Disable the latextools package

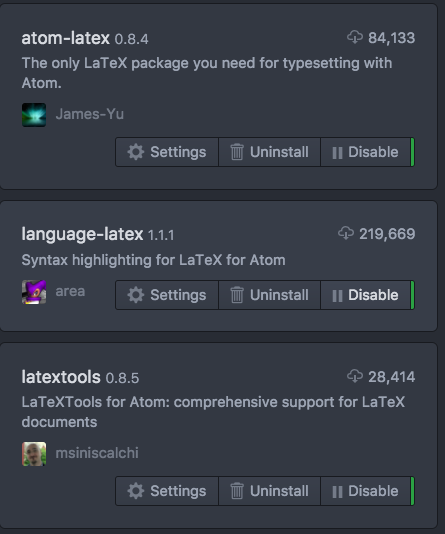(367, 491)
